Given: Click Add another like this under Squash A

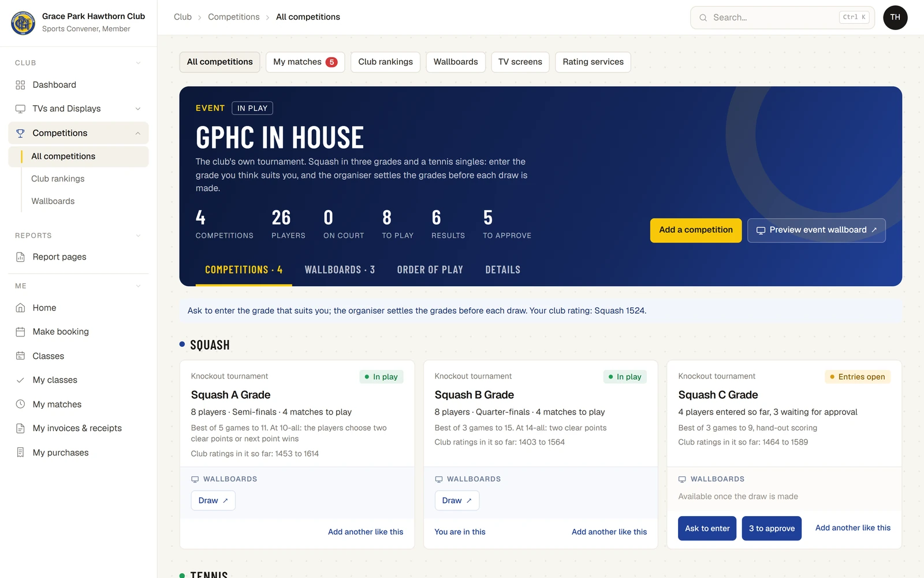Looking at the screenshot, I should coord(366,532).
